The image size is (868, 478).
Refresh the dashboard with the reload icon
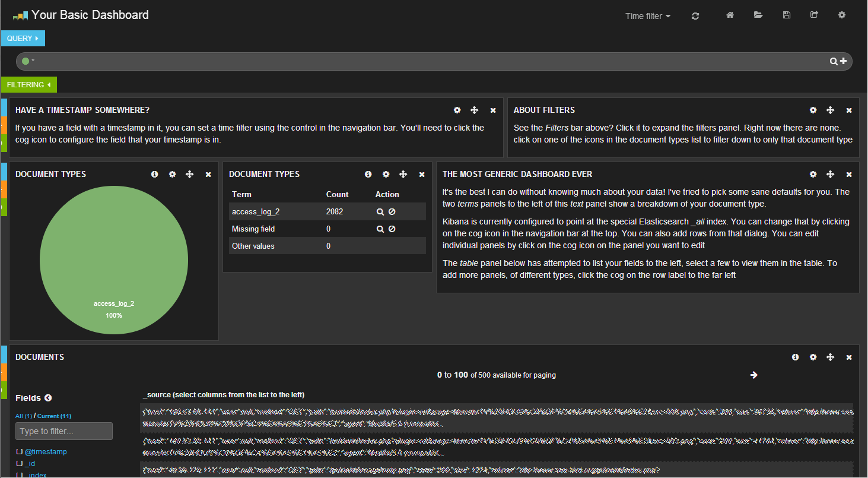[695, 16]
